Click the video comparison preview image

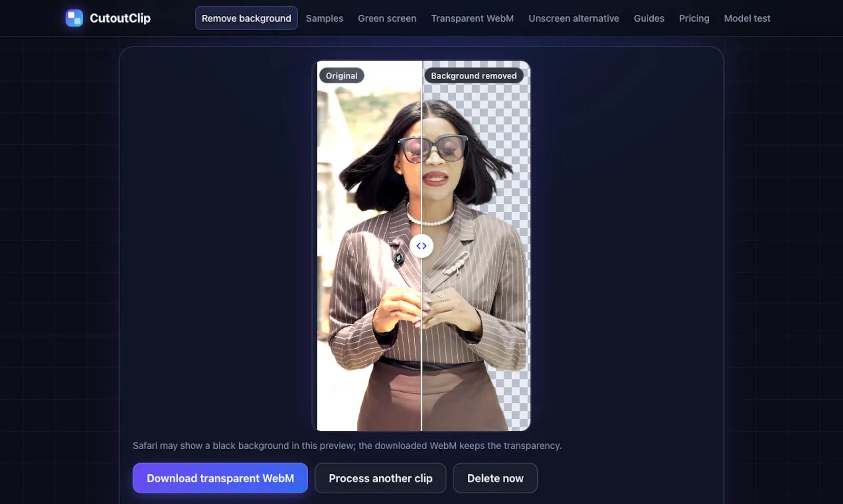pyautogui.click(x=421, y=246)
